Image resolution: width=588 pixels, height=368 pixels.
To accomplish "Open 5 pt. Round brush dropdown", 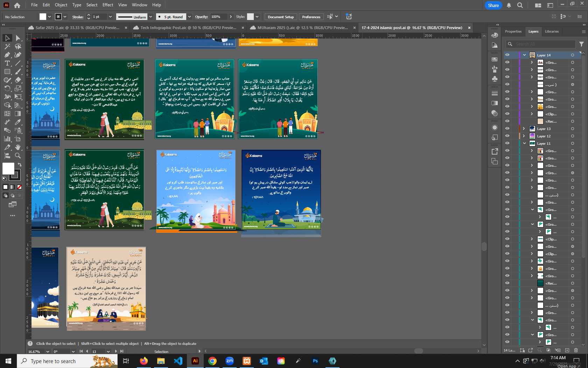I will (x=189, y=17).
